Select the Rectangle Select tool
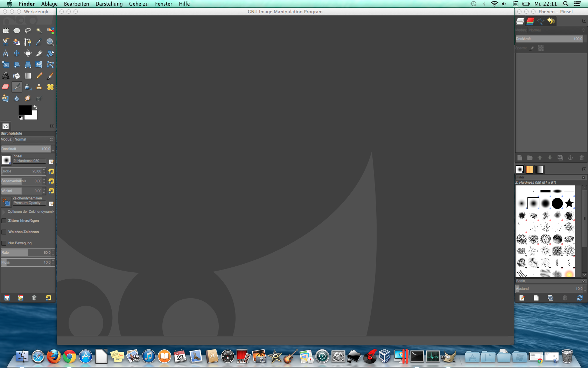Image resolution: width=588 pixels, height=368 pixels. tap(6, 31)
